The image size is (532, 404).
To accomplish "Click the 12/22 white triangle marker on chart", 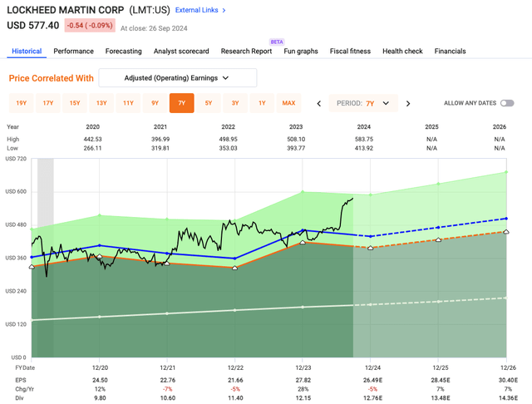I will click(235, 269).
